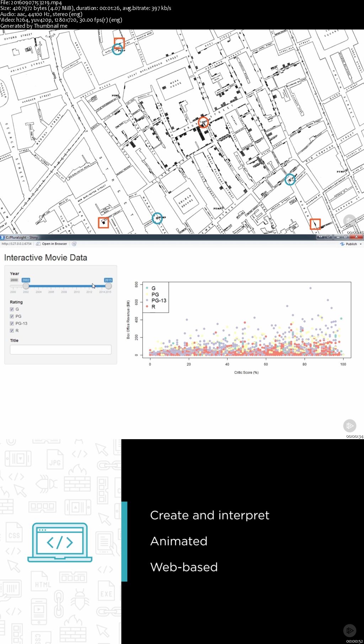Click the Create and interpret slide text
The height and width of the screenshot is (644, 364).
210,515
